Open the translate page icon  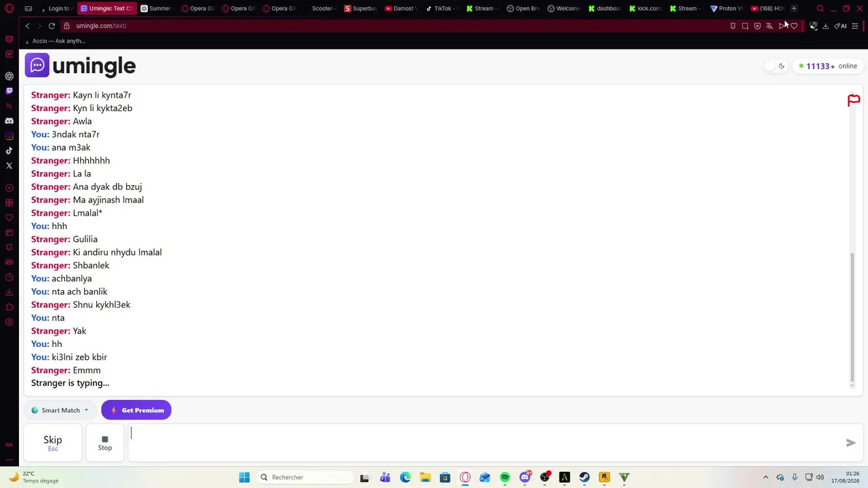click(x=770, y=26)
